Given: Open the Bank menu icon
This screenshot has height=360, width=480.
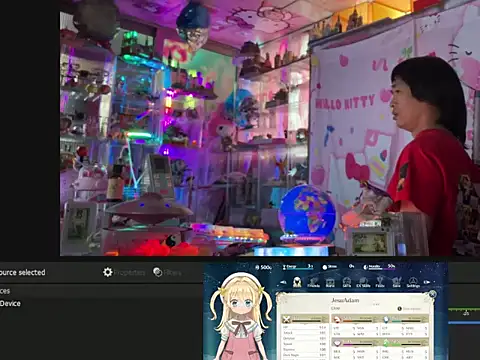Looking at the screenshot, I should 330,282.
